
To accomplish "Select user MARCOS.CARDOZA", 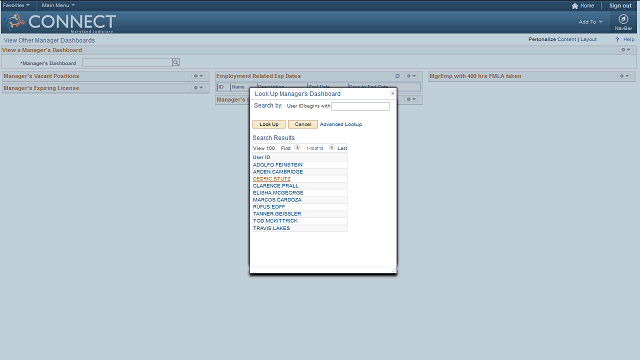I will 277,200.
